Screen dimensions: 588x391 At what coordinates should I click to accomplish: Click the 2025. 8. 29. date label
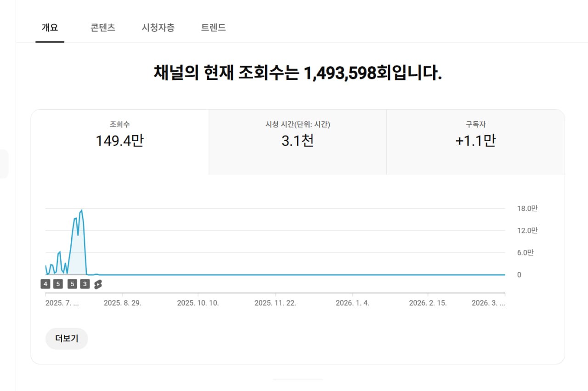pyautogui.click(x=123, y=303)
